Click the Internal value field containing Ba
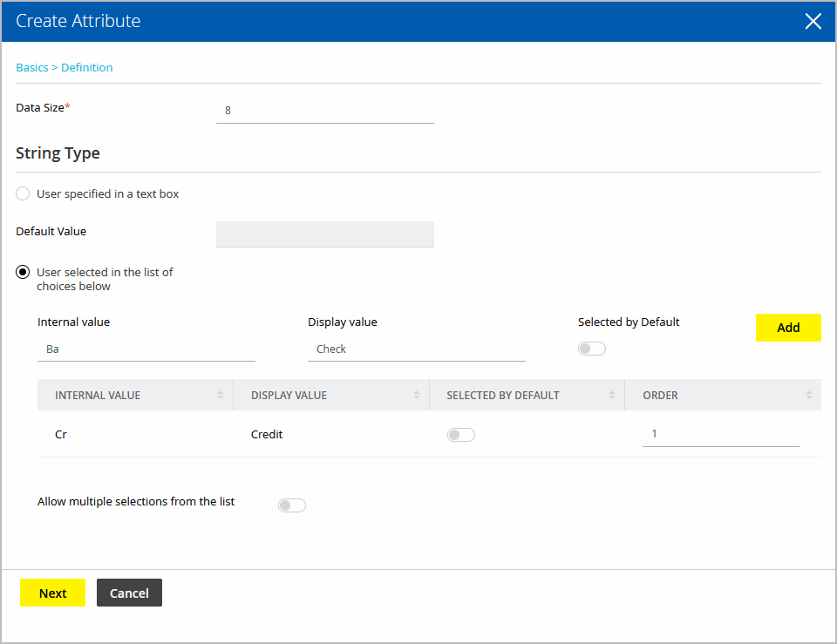This screenshot has height=644, width=837. click(x=146, y=349)
